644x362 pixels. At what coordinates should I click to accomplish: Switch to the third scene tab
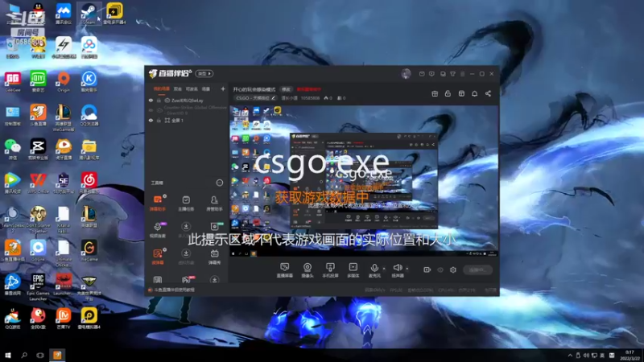pyautogui.click(x=192, y=88)
